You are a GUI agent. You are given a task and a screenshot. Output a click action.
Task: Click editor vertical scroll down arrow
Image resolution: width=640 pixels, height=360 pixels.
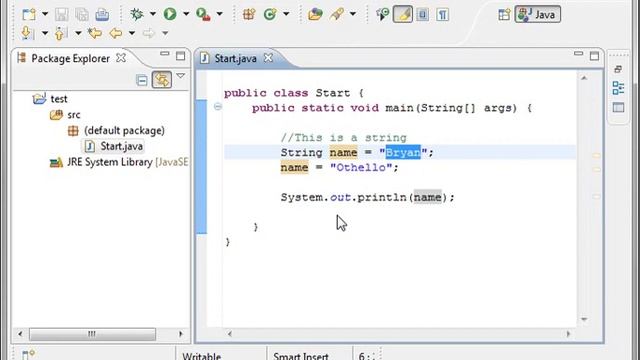tap(584, 319)
